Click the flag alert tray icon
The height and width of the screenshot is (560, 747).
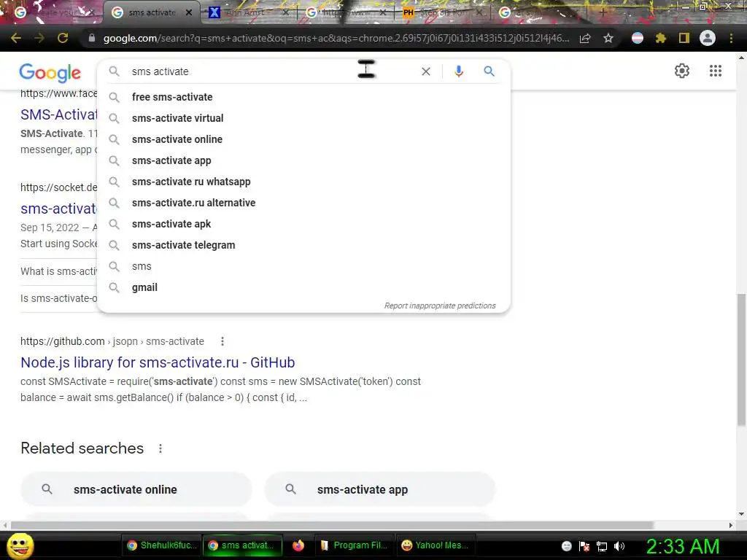point(584,546)
